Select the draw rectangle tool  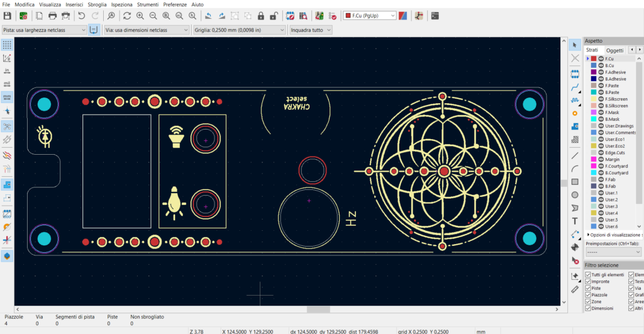[575, 182]
